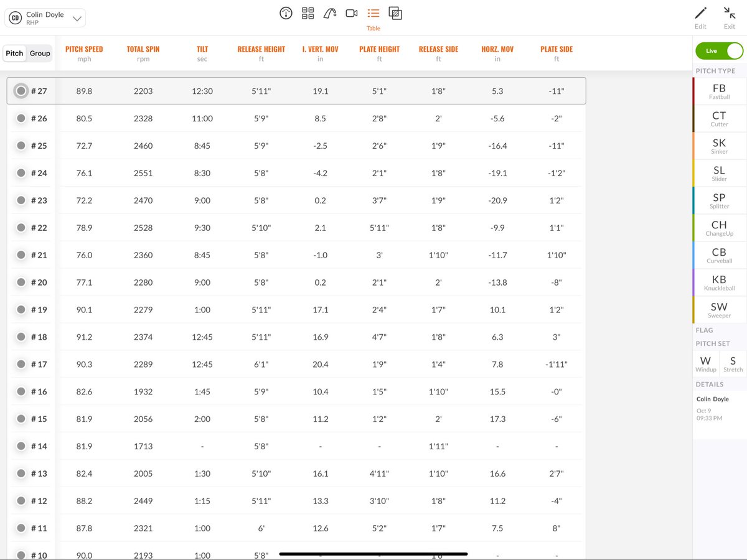Select the radio dot for pitch #14

coord(21,446)
